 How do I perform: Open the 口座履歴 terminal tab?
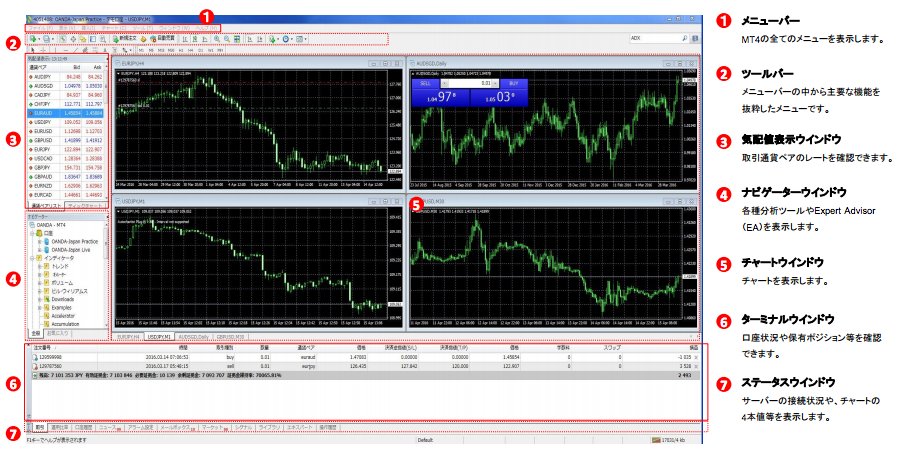tap(84, 428)
